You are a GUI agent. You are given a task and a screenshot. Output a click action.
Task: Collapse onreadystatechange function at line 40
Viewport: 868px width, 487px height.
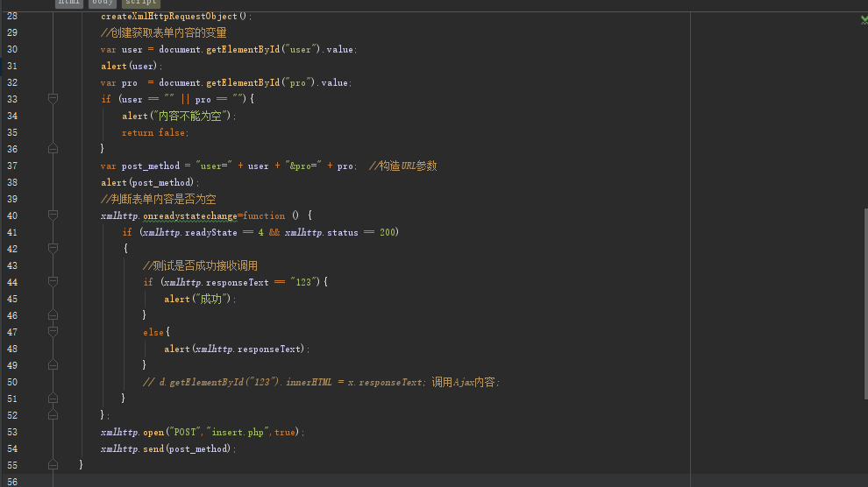coord(53,215)
